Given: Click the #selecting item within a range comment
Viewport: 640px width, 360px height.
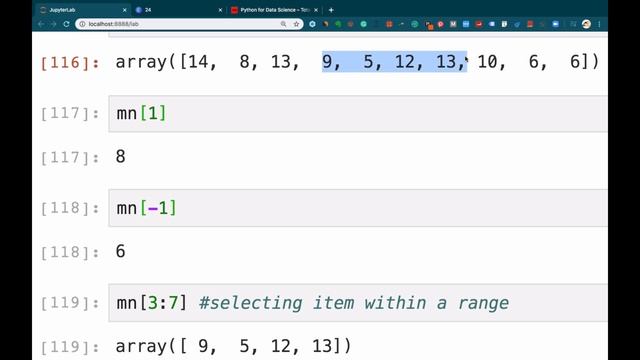Looking at the screenshot, I should pyautogui.click(x=354, y=303).
